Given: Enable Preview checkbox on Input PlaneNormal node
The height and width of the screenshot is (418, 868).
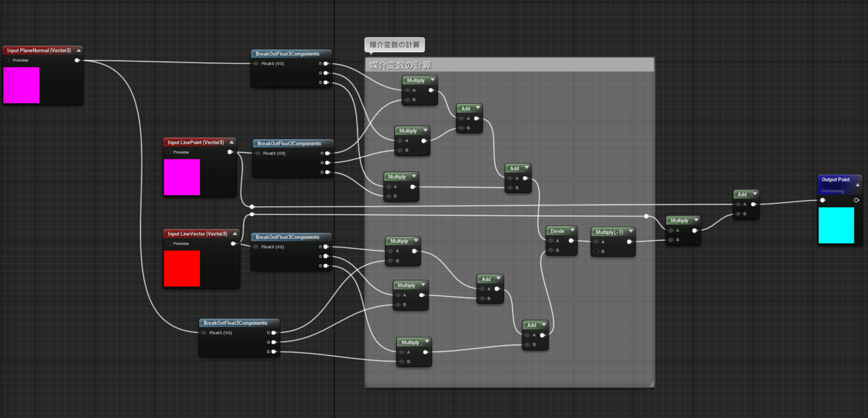Looking at the screenshot, I should pyautogui.click(x=8, y=60).
